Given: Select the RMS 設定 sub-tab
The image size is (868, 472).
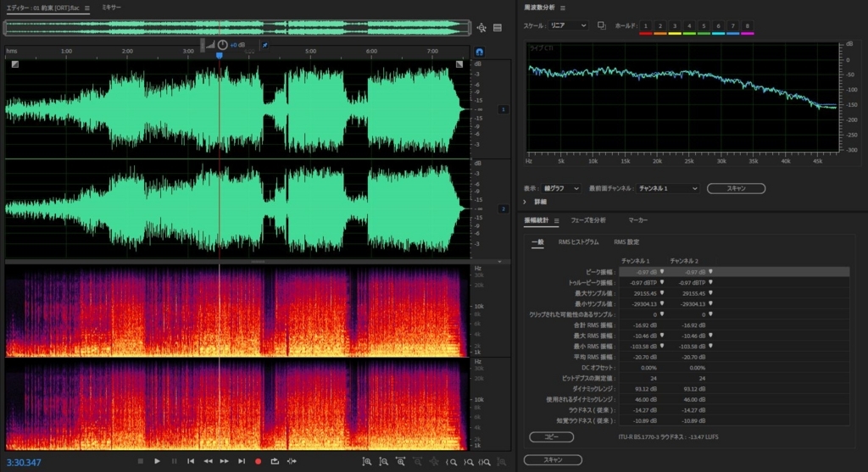Looking at the screenshot, I should [626, 242].
